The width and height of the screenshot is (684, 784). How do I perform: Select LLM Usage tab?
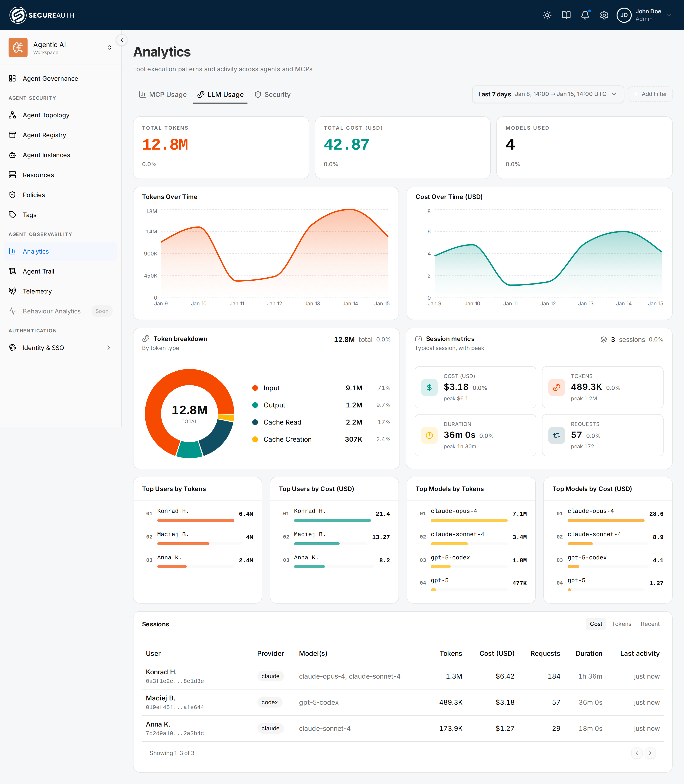[x=220, y=94]
